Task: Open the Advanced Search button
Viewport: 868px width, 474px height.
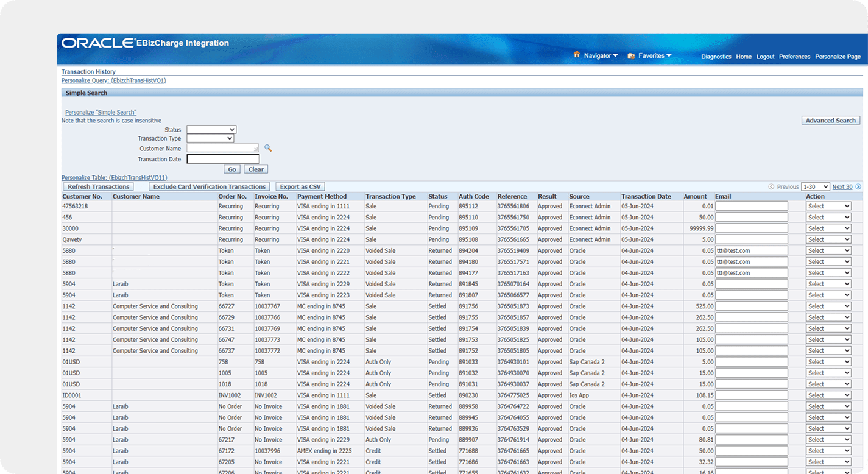Action: point(831,121)
